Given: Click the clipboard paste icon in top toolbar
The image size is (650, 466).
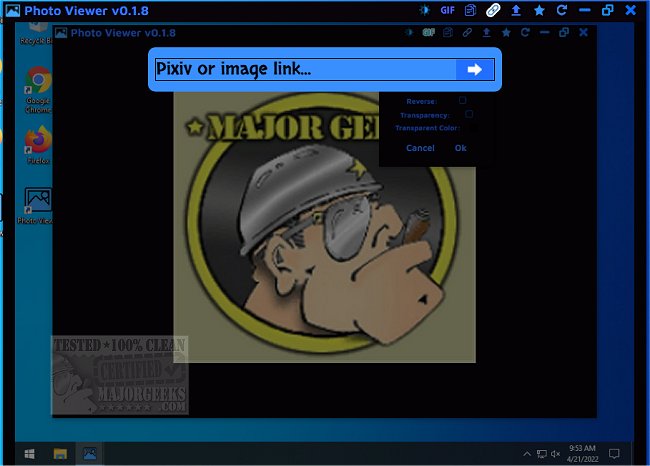Looking at the screenshot, I should 470,10.
